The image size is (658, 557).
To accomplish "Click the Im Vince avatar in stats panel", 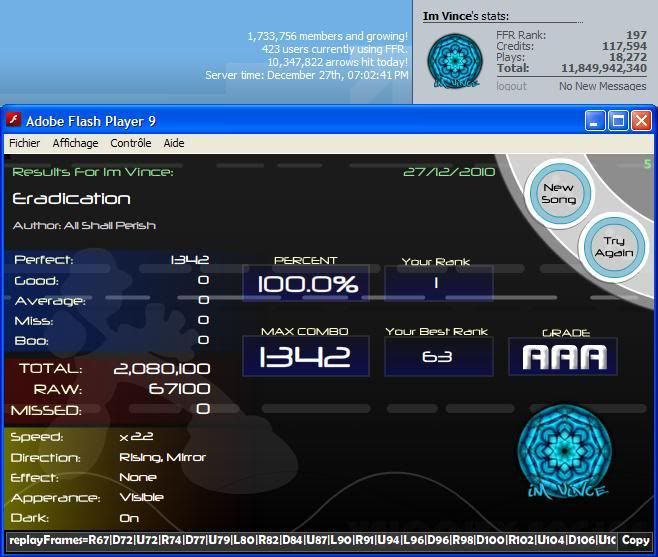I will (x=455, y=61).
